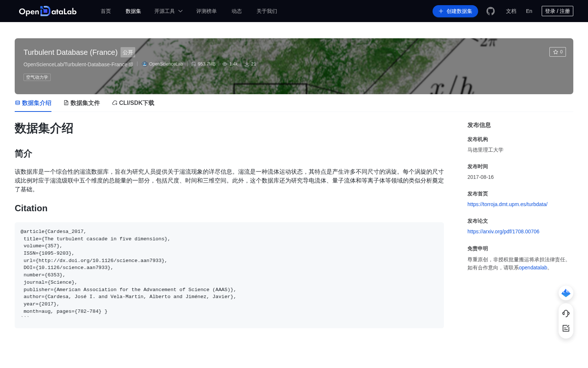Click the 公开 badge
This screenshot has width=588, height=368.
pyautogui.click(x=128, y=52)
